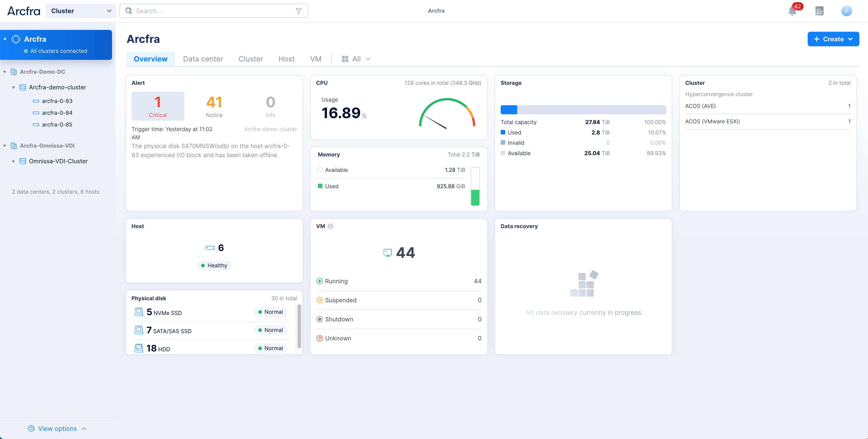The height and width of the screenshot is (439, 868).
Task: Expand the View options chevron
Action: coord(84,429)
